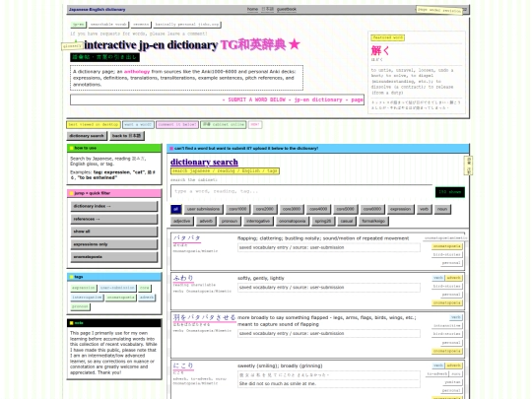Filter by spring25 category

coord(323,222)
